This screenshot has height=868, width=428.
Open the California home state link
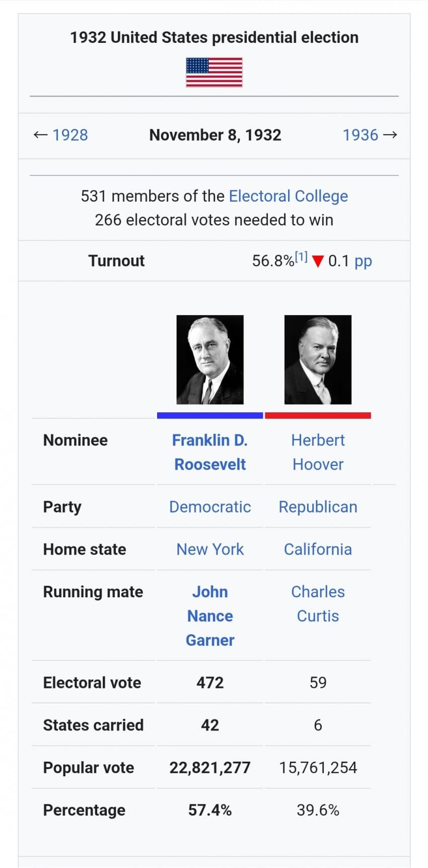[x=318, y=549]
